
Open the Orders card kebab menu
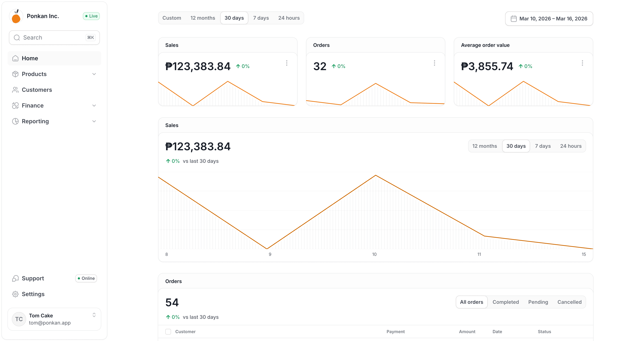click(x=435, y=63)
